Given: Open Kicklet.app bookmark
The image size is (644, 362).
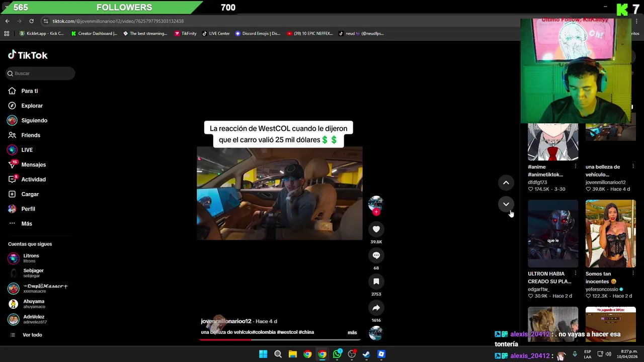Looking at the screenshot, I should tap(42, 34).
